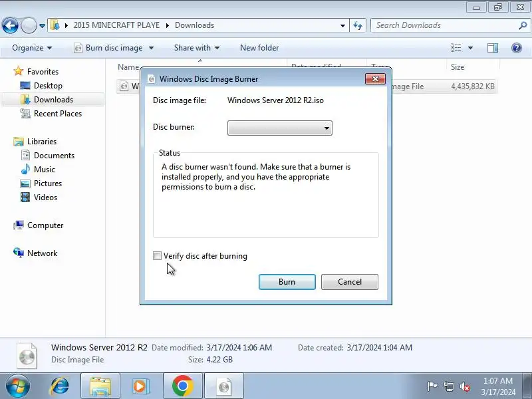Click disc image file icon in details pane

(x=27, y=356)
